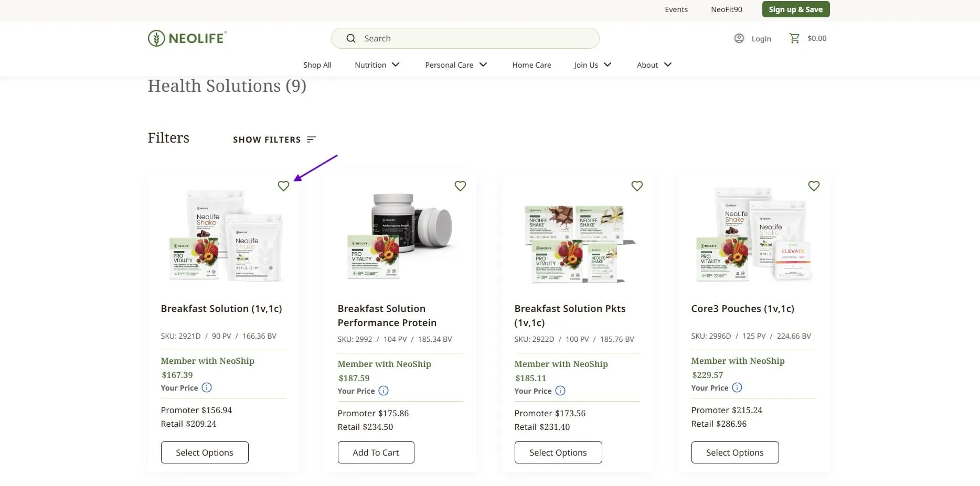The height and width of the screenshot is (486, 980).
Task: Open Breakfast Solution Performance Protein product image
Action: tap(401, 236)
